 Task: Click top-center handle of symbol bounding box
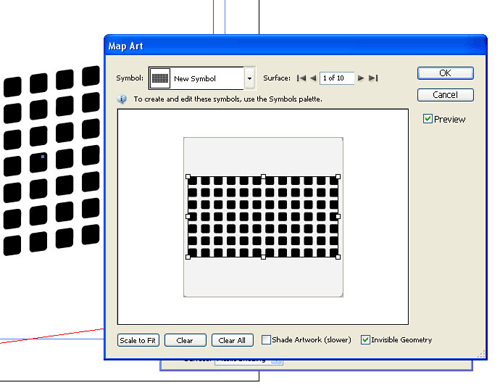point(263,176)
